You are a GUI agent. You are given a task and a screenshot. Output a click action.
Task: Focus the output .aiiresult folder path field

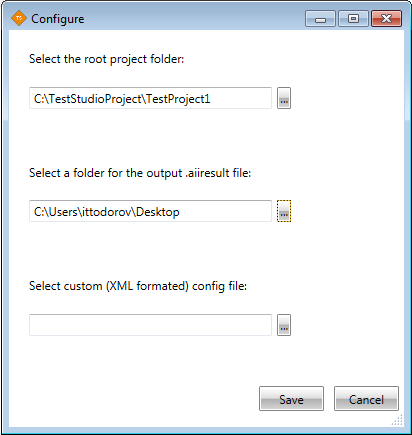coord(150,211)
